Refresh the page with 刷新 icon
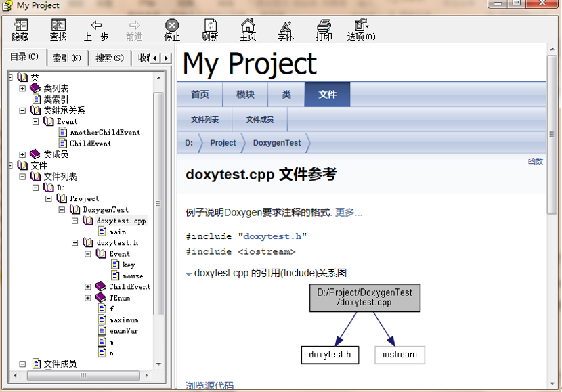 [210, 26]
